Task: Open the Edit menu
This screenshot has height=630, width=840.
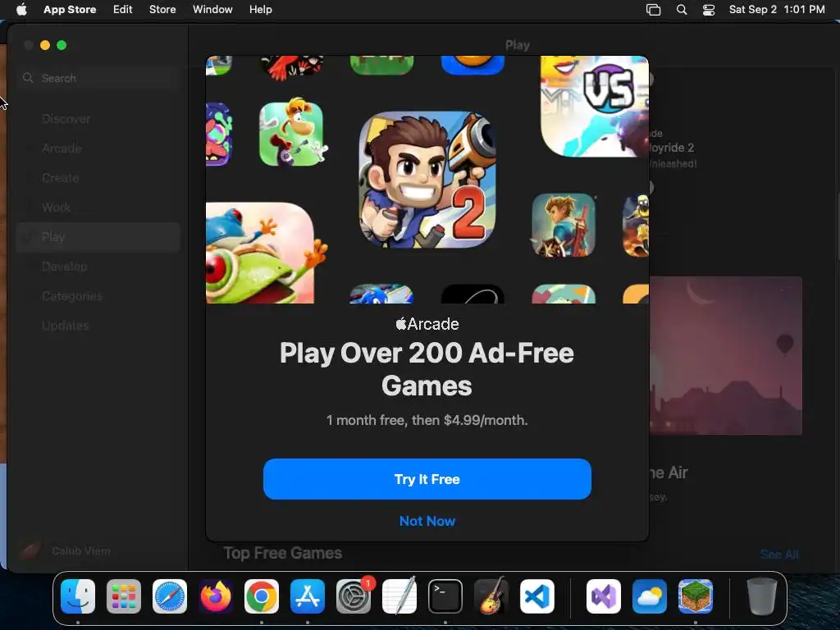Action: pos(123,9)
